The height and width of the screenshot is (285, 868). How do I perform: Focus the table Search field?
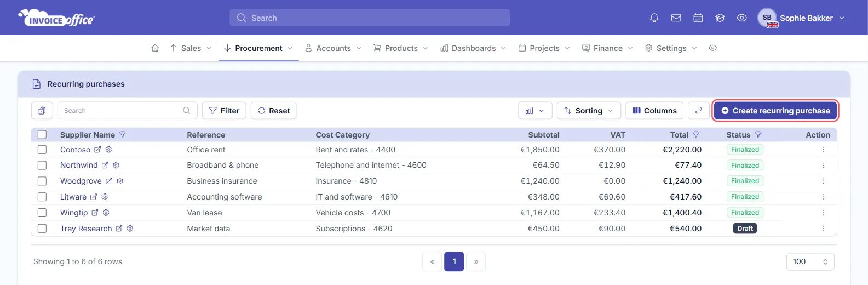click(x=127, y=111)
